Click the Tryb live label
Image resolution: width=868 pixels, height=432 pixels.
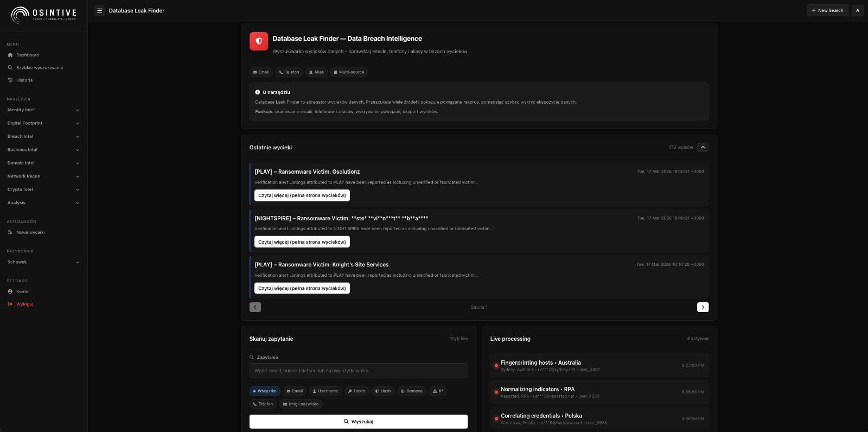coord(458,339)
